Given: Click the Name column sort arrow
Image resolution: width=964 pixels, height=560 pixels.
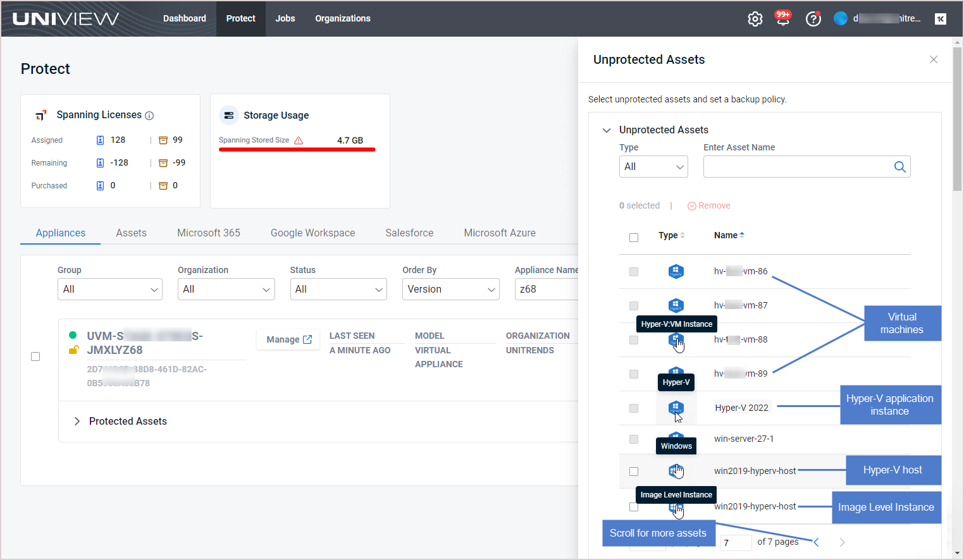Looking at the screenshot, I should 743,234.
